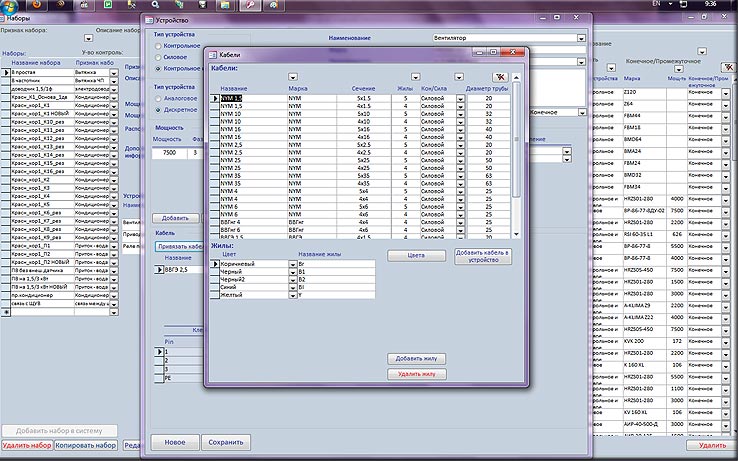Select the third Контрольное и… radio option
This screenshot has width=738, height=461.
coord(158,69)
